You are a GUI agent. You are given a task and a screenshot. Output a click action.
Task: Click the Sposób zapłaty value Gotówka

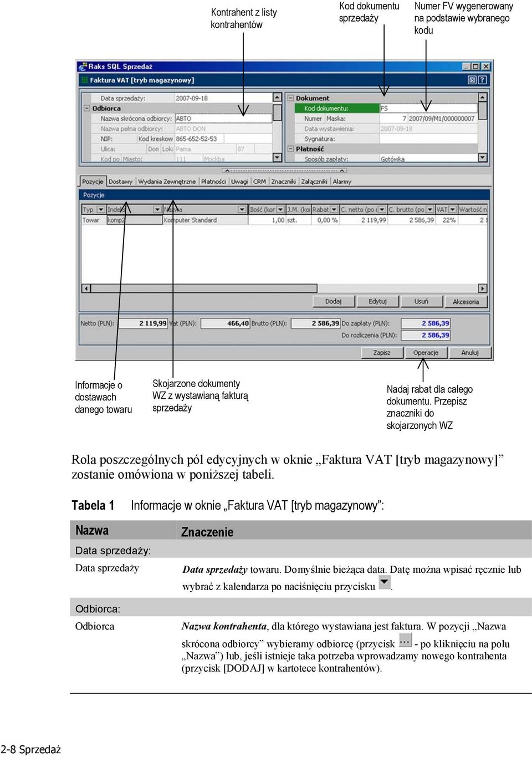click(428, 159)
